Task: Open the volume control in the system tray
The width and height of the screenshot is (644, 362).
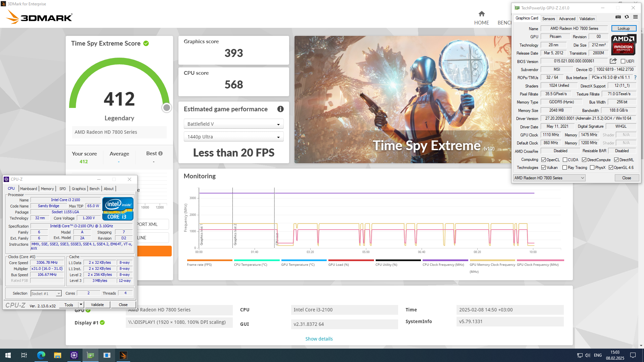Action: point(588,355)
